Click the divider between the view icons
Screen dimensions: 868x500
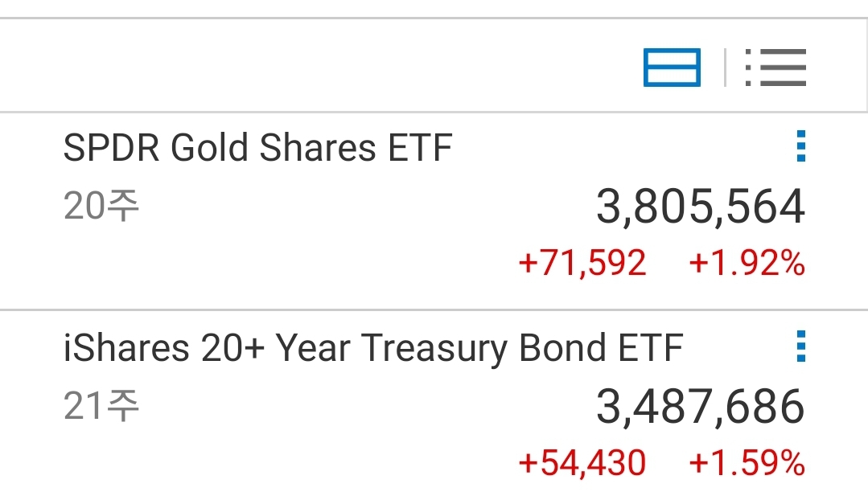click(x=725, y=68)
